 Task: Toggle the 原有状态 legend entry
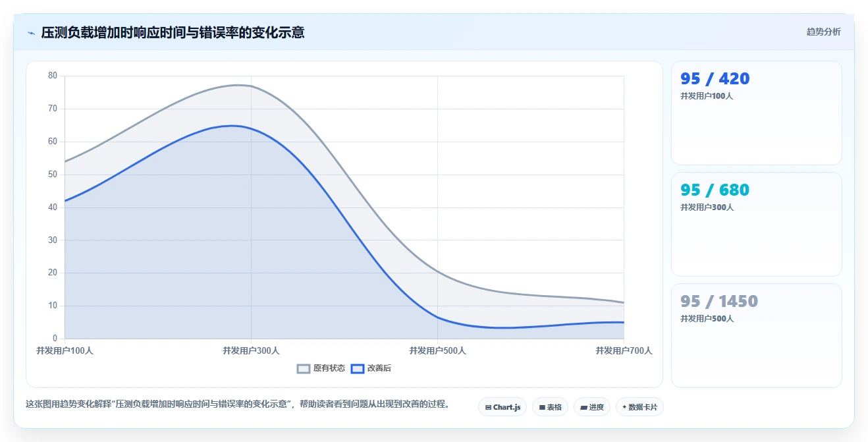tap(321, 368)
